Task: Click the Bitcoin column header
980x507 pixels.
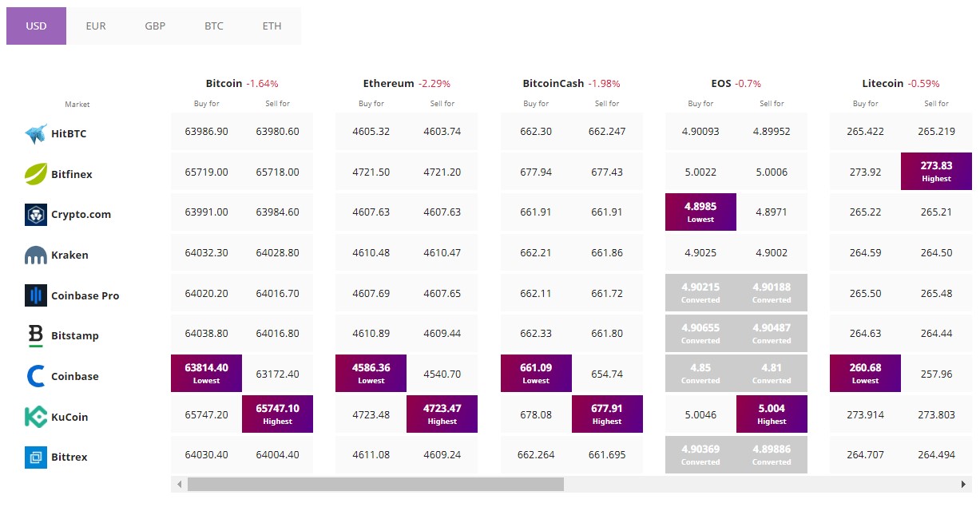Action: (x=224, y=83)
